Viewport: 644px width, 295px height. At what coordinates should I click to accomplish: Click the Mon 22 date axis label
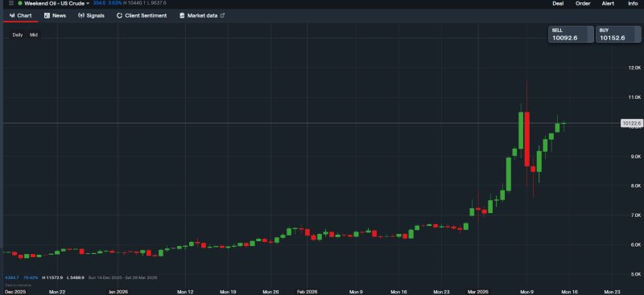pos(57,292)
